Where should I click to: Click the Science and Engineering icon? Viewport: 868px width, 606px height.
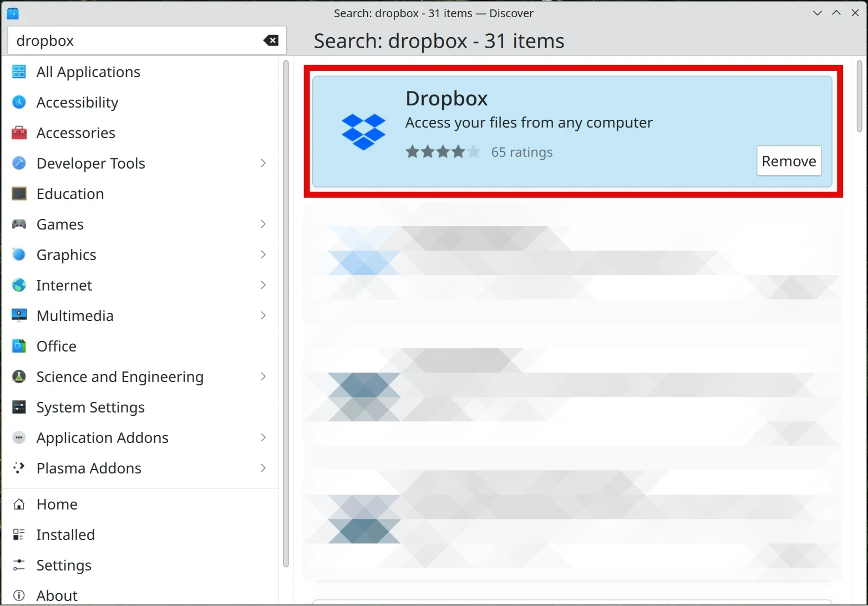point(19,376)
